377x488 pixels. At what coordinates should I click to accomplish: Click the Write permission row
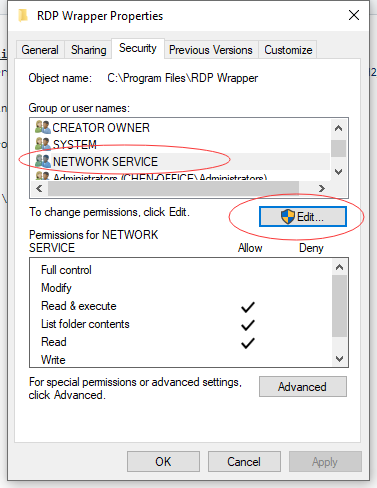pyautogui.click(x=181, y=360)
